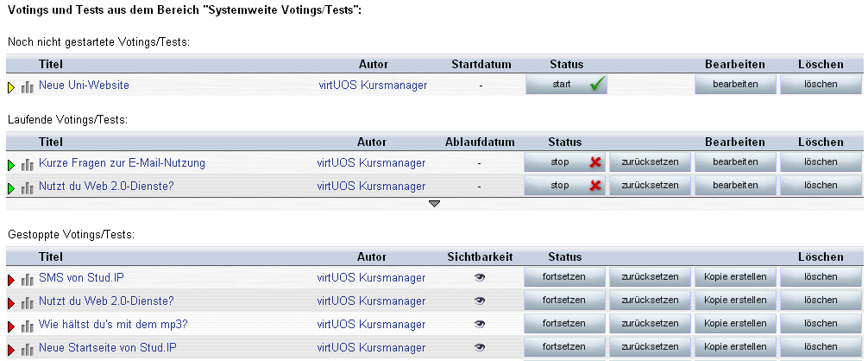Viewport: 868px width, 361px height.
Task: Click chart icon beside Neue Startseite von Stud.IP
Action: (x=27, y=350)
